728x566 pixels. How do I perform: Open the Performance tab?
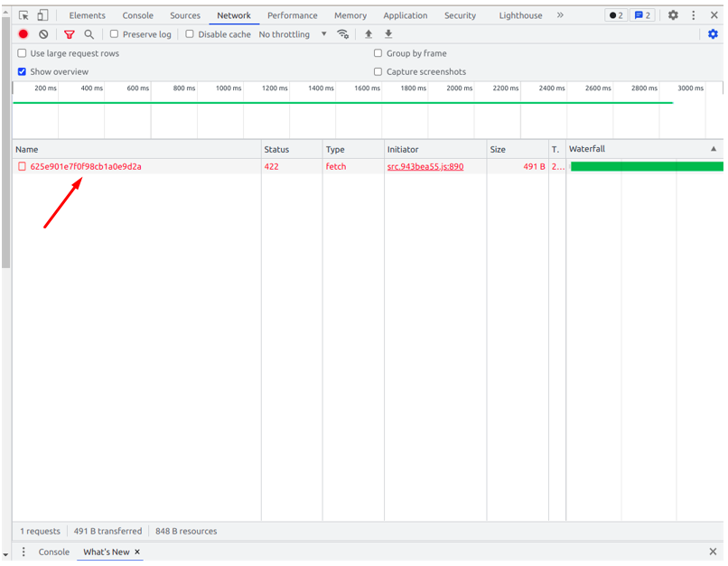[x=292, y=15]
